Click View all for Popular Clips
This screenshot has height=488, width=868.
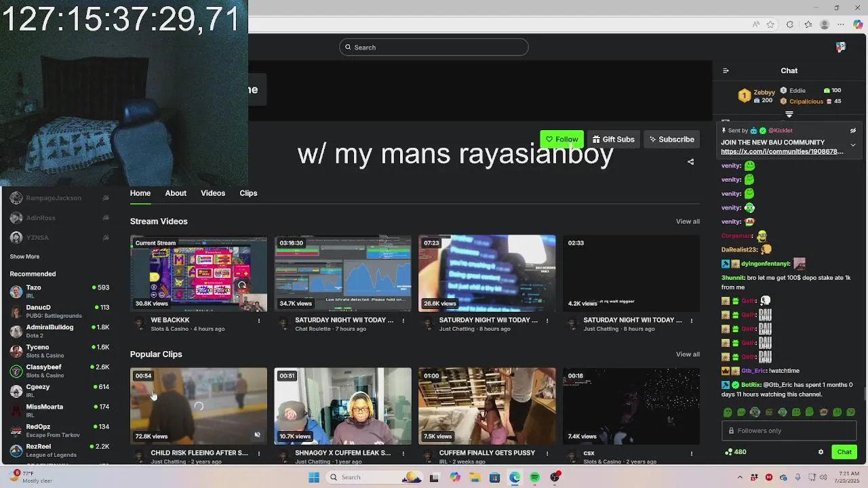click(688, 354)
